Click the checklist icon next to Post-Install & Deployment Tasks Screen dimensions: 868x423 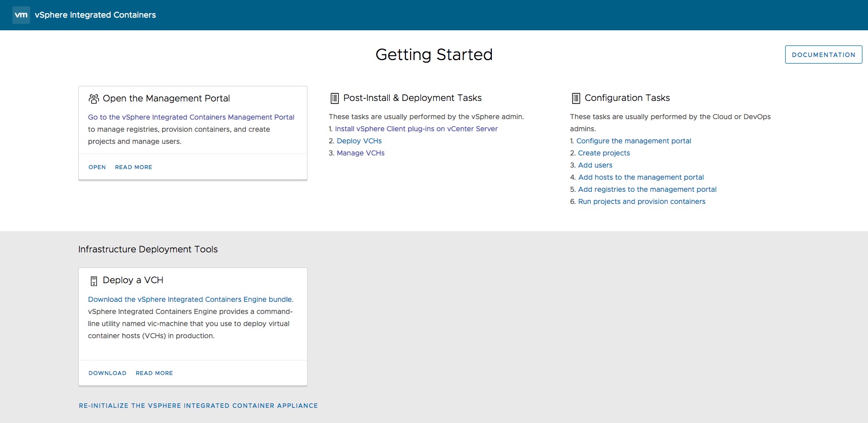click(x=334, y=98)
